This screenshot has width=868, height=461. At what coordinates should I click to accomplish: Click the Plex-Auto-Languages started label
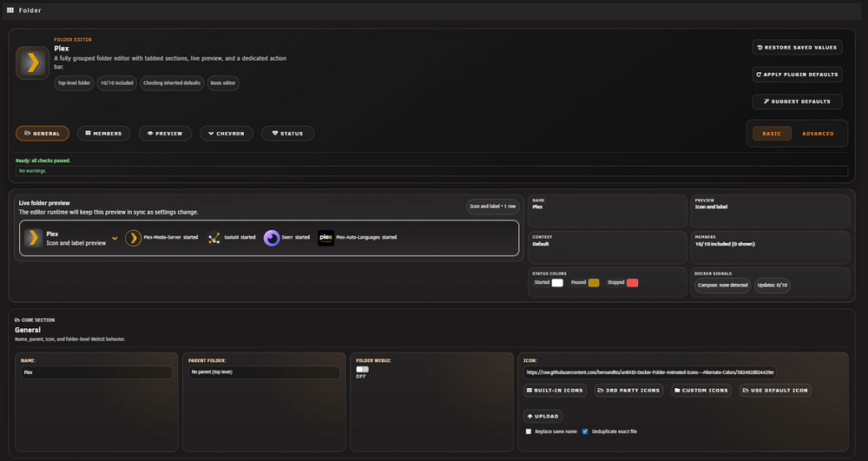click(x=366, y=237)
